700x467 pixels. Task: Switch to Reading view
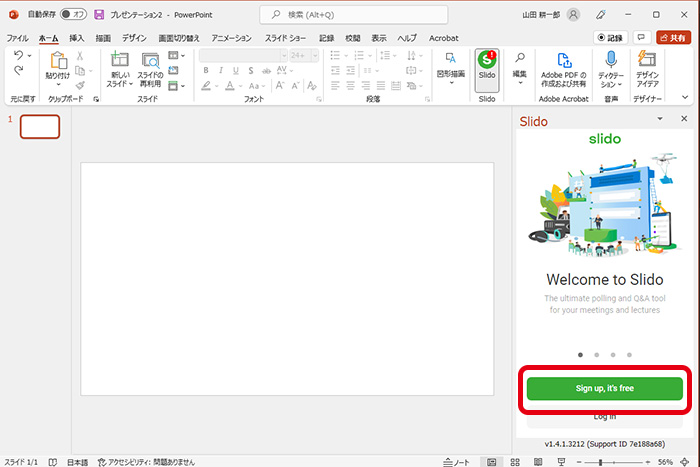tap(538, 462)
